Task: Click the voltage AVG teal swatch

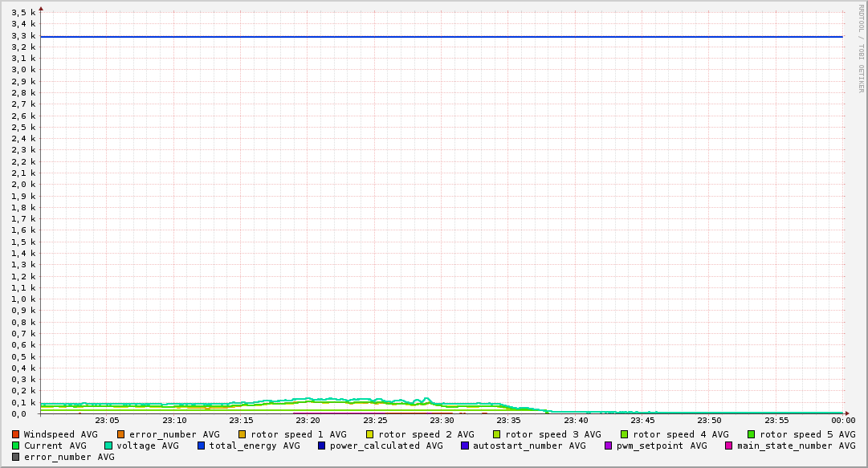Action: tap(108, 446)
